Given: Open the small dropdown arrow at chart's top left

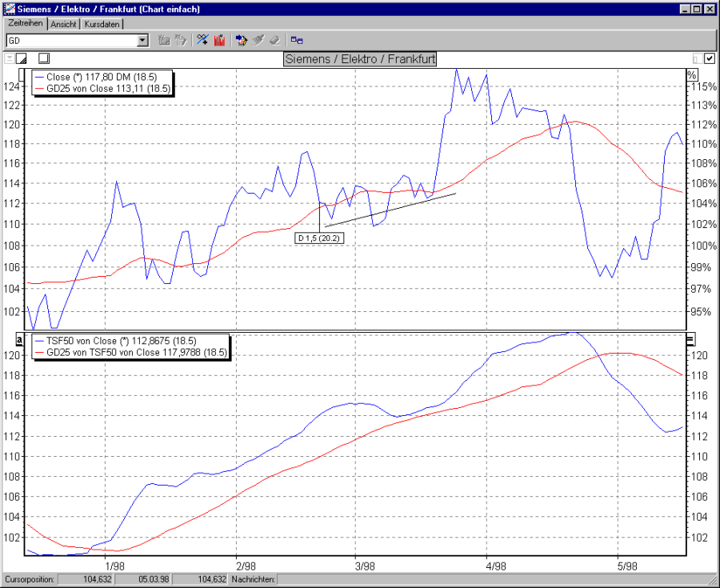Looking at the screenshot, I should [x=8, y=58].
